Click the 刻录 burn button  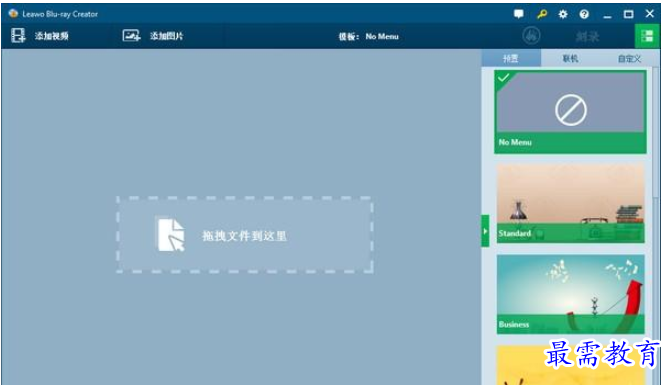point(587,37)
